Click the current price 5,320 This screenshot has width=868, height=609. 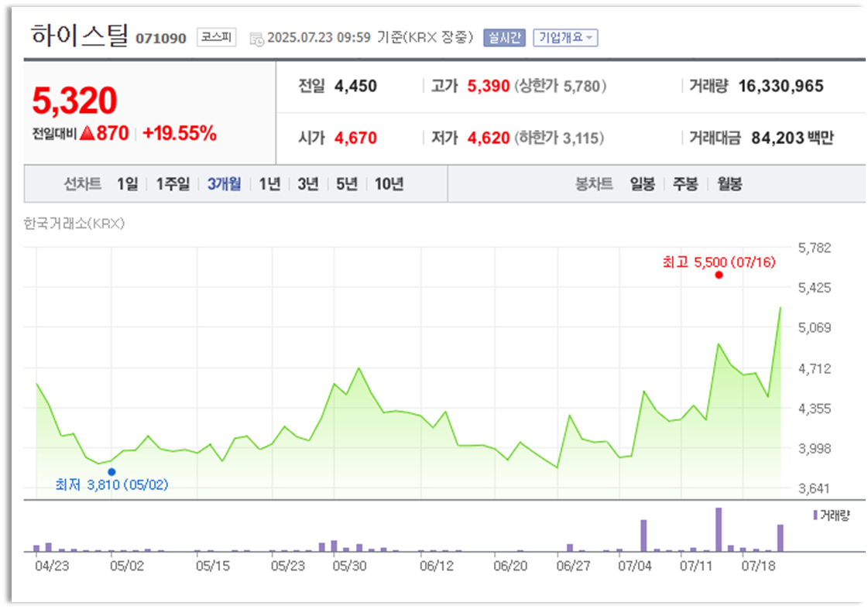point(75,100)
